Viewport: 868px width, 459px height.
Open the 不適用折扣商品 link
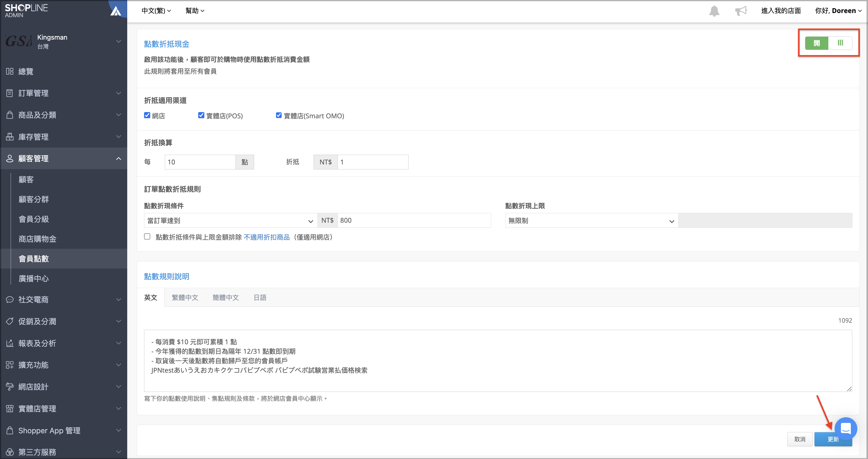[267, 237]
